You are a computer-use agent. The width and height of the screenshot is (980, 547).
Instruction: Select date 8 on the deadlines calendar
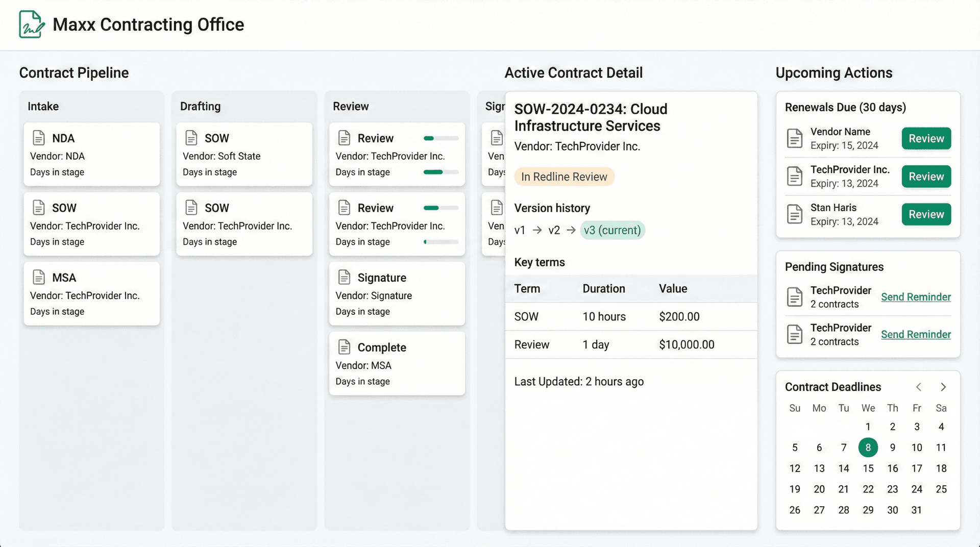pyautogui.click(x=868, y=447)
